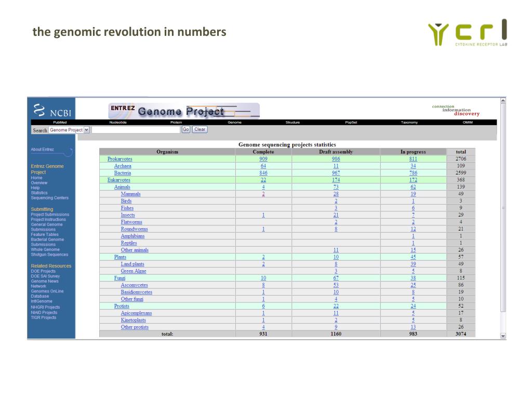The height and width of the screenshot is (399, 532).
Task: Open the Bacteria organism link
Action: 123,173
